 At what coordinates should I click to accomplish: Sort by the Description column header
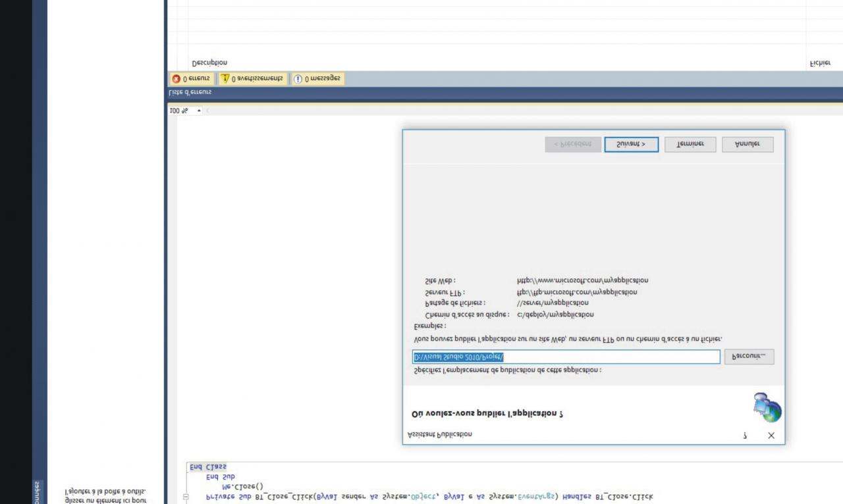coord(209,63)
